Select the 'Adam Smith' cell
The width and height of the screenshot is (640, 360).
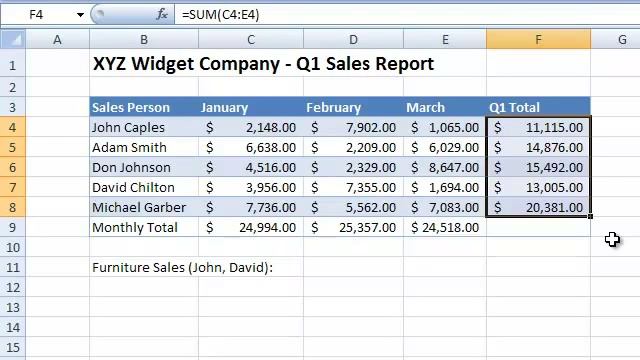point(144,147)
